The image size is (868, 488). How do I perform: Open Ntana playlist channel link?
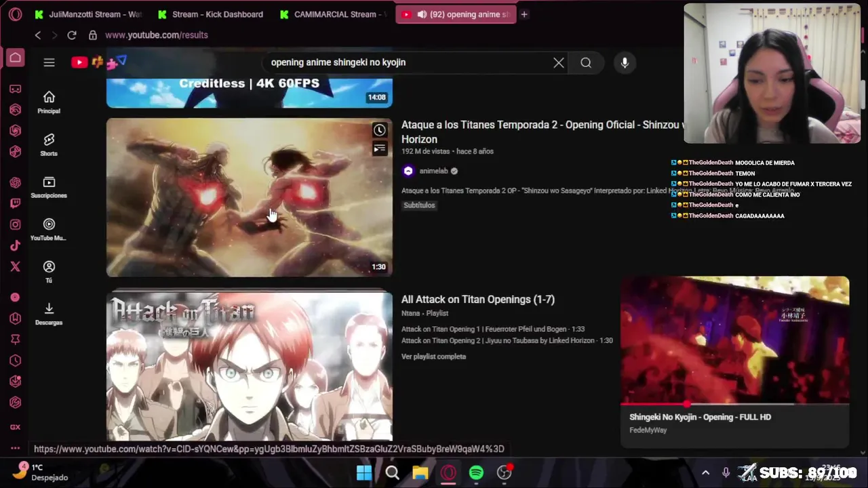410,313
